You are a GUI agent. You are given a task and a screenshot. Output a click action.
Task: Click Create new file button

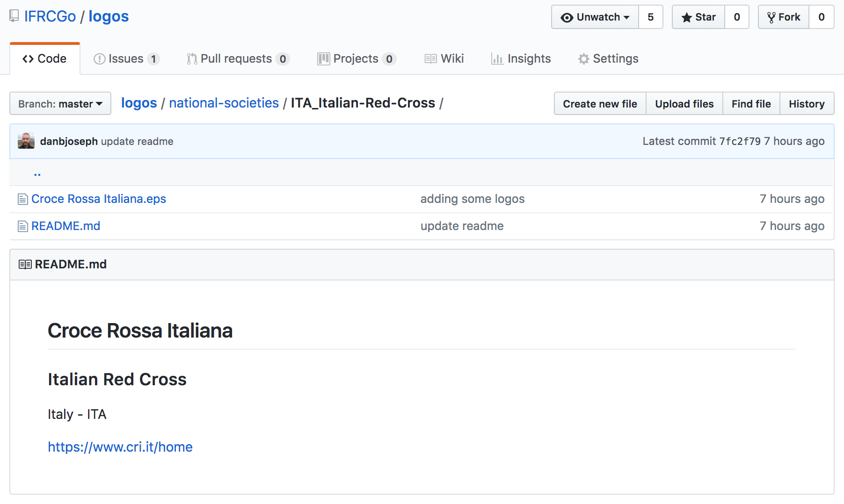coord(600,104)
